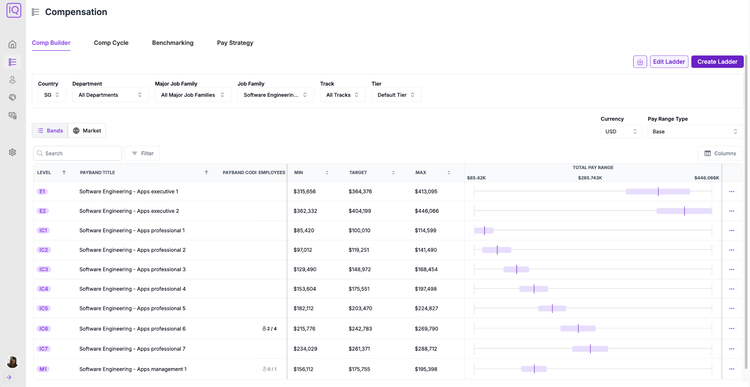Click the Create Ladder button
Image resolution: width=750 pixels, height=387 pixels.
[x=717, y=62]
